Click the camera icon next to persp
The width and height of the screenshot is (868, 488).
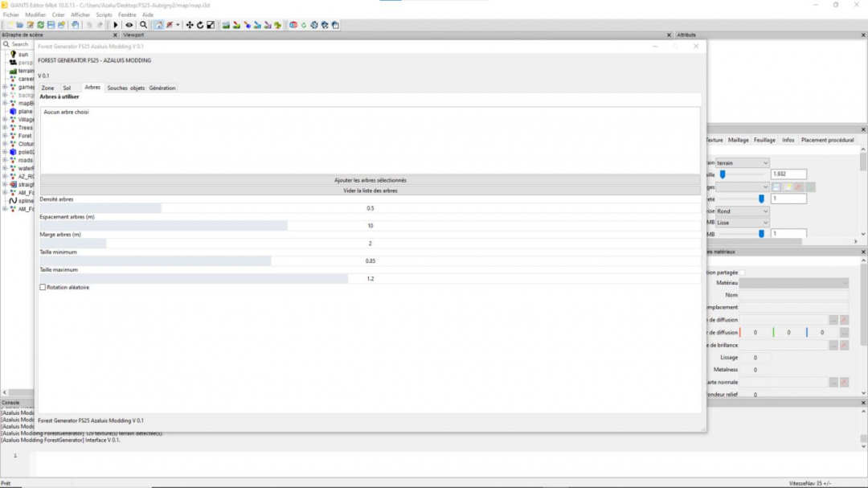pyautogui.click(x=14, y=63)
